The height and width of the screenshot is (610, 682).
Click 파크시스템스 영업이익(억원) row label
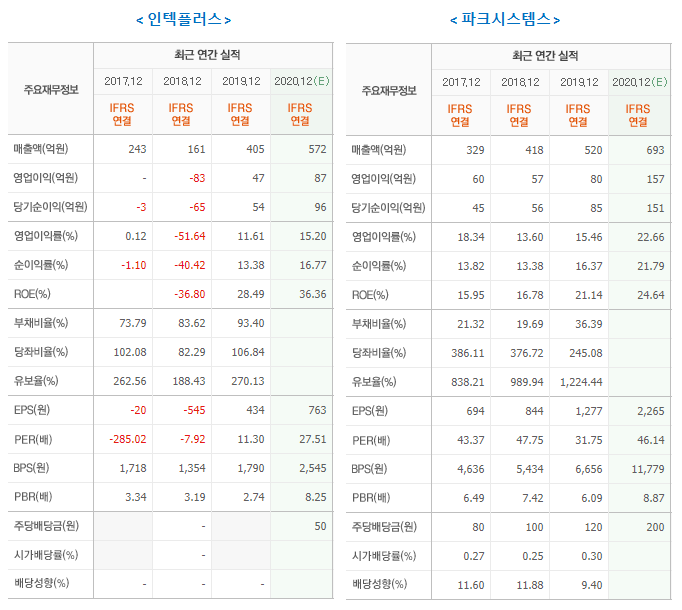(x=384, y=179)
